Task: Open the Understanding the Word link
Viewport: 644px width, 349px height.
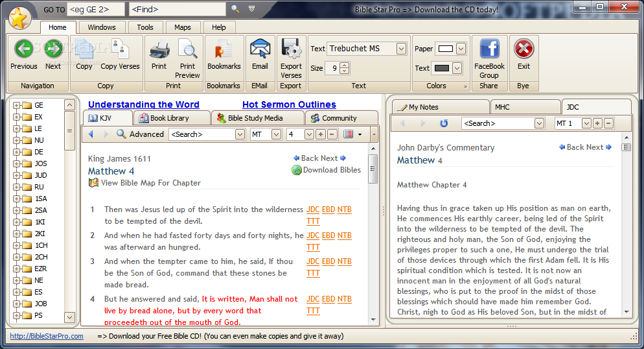Action: [144, 104]
